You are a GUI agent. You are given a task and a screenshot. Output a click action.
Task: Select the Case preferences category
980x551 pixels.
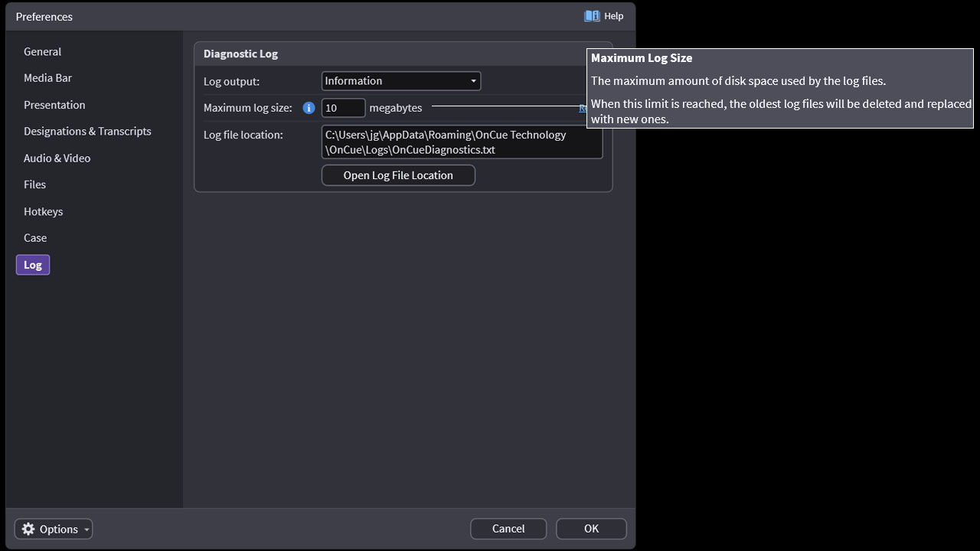click(x=35, y=238)
